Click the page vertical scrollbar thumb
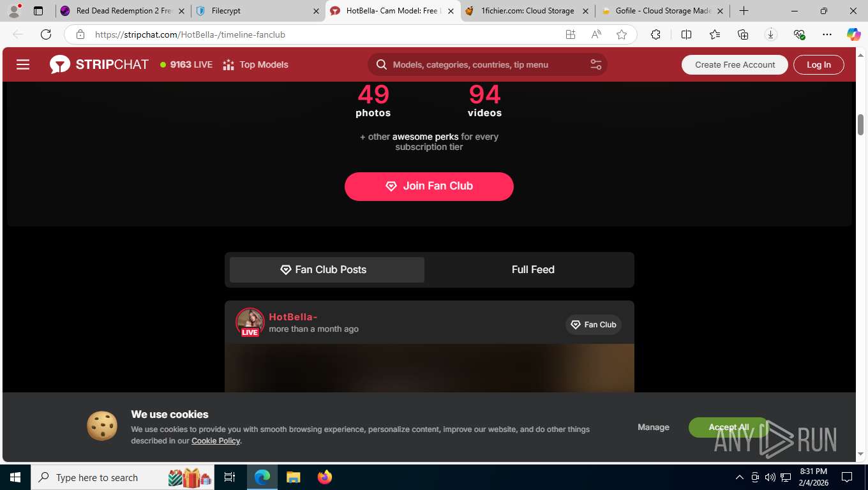 click(860, 124)
